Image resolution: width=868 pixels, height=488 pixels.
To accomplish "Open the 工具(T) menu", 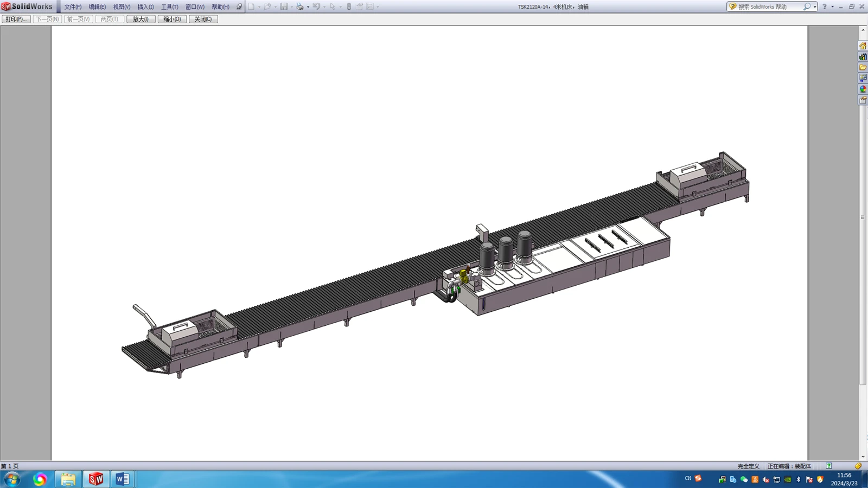I will [x=169, y=7].
